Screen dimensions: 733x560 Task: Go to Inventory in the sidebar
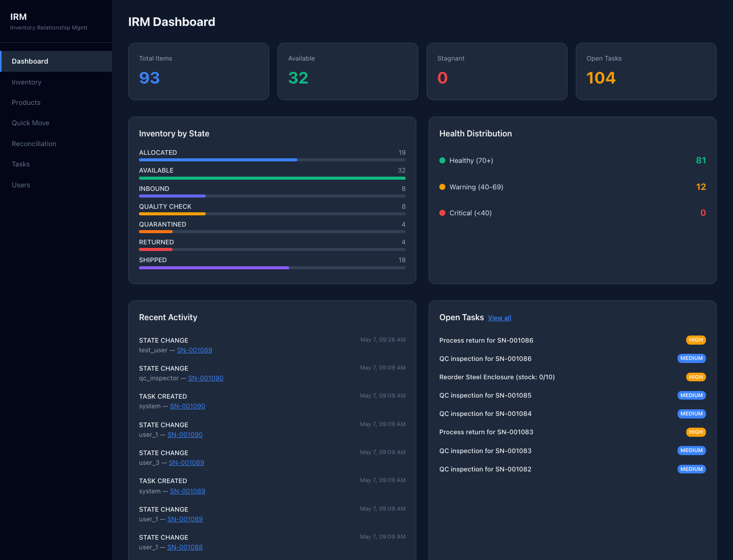coord(56,82)
